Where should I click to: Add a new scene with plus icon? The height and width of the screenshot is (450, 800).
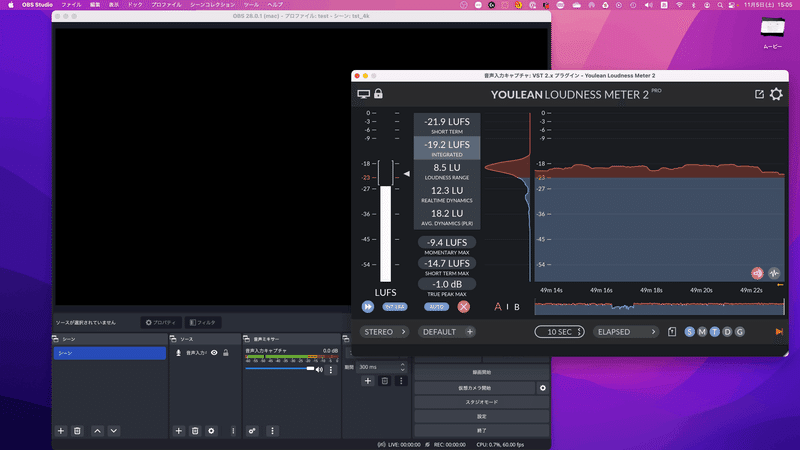click(x=61, y=431)
